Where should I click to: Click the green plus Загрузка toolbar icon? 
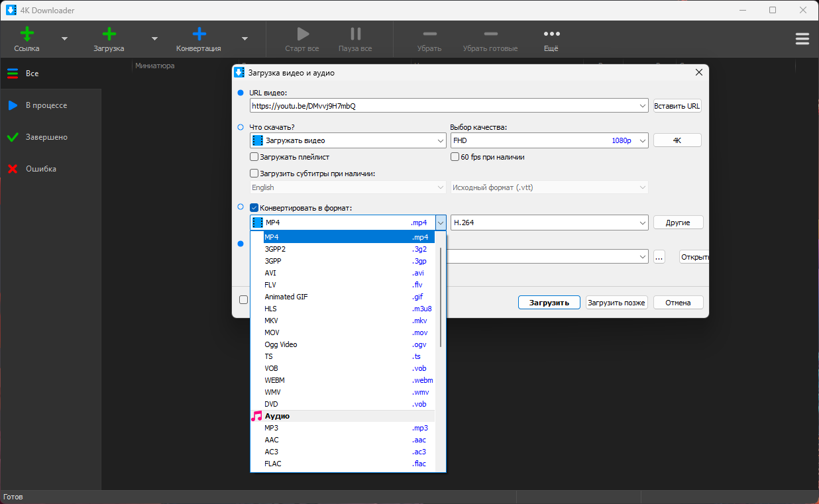pyautogui.click(x=109, y=34)
